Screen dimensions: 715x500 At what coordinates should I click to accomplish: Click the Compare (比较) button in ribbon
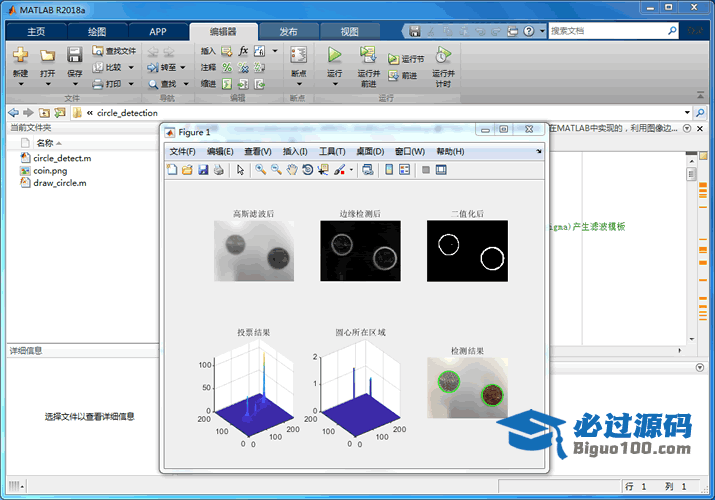click(108, 67)
